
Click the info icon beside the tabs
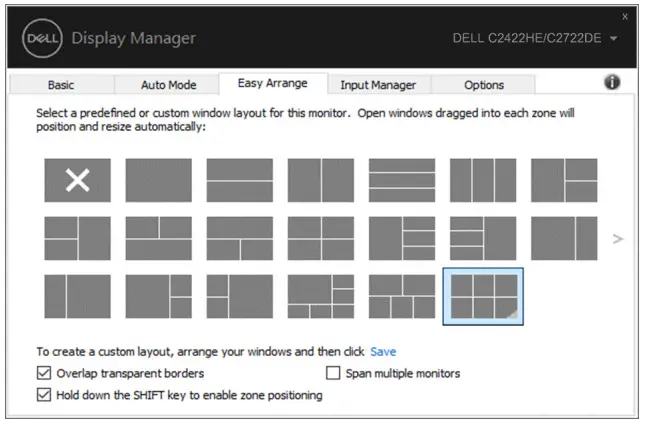coord(613,83)
